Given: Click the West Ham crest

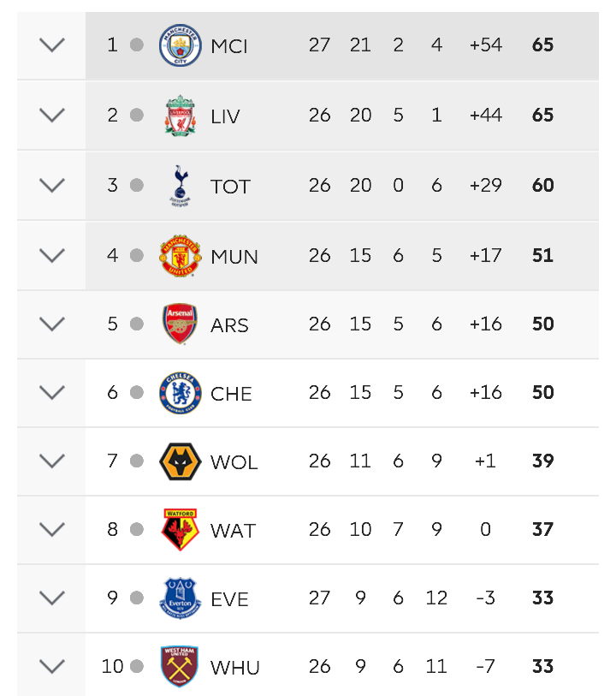Looking at the screenshot, I should [180, 666].
